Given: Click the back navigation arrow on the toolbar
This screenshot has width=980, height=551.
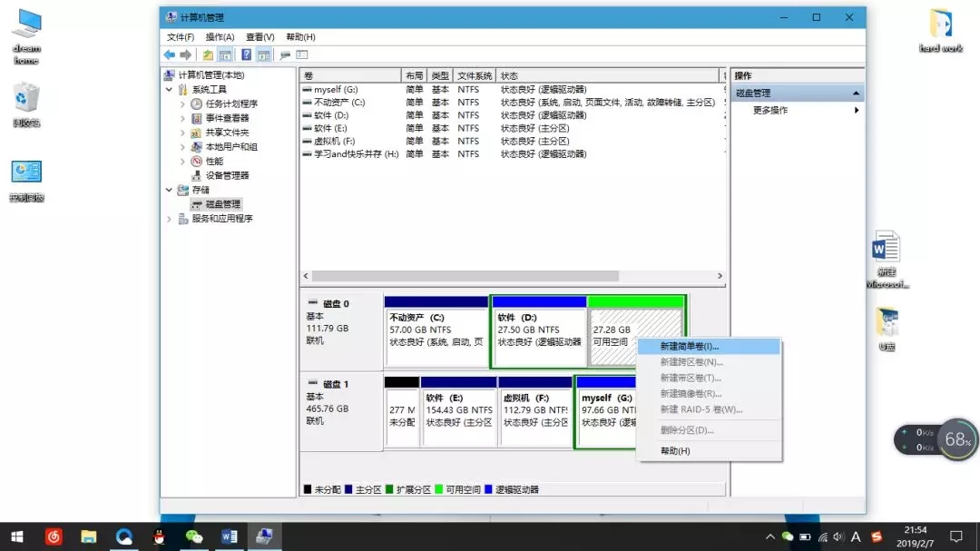Looking at the screenshot, I should click(169, 54).
